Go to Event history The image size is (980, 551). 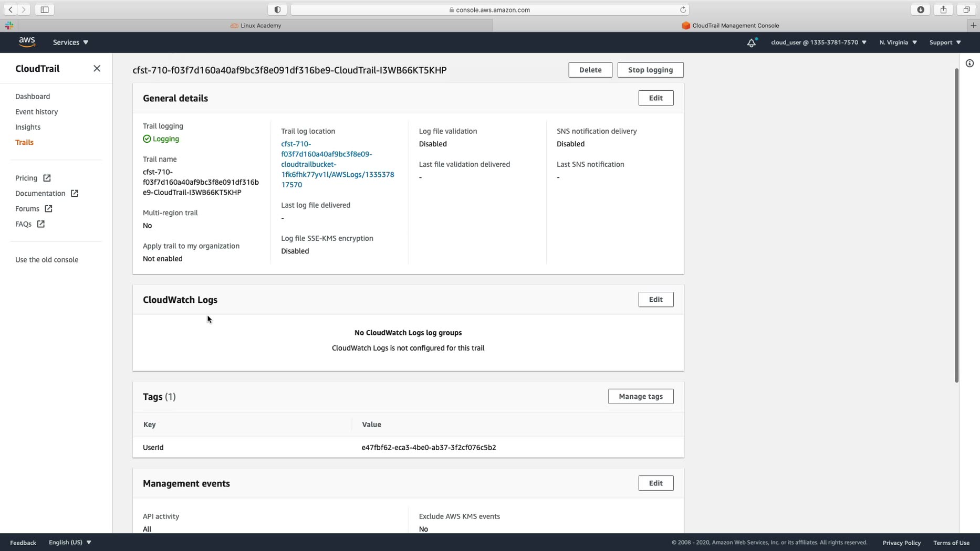pyautogui.click(x=36, y=112)
